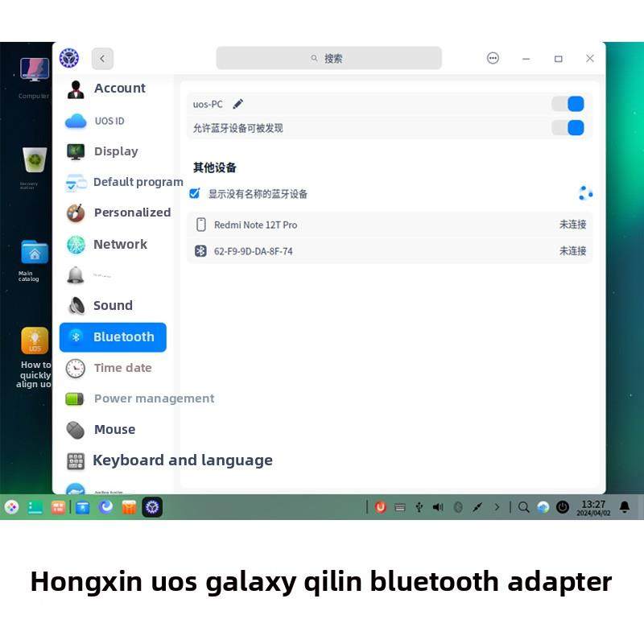
Task: Disable the 允许蓝牙设备可被发现 toggle
Action: 568,127
